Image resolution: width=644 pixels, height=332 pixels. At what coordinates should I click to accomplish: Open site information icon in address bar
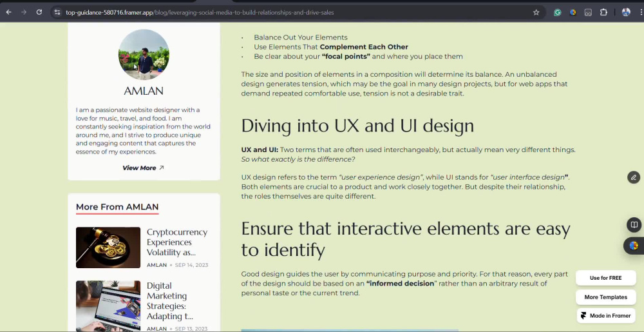(57, 12)
